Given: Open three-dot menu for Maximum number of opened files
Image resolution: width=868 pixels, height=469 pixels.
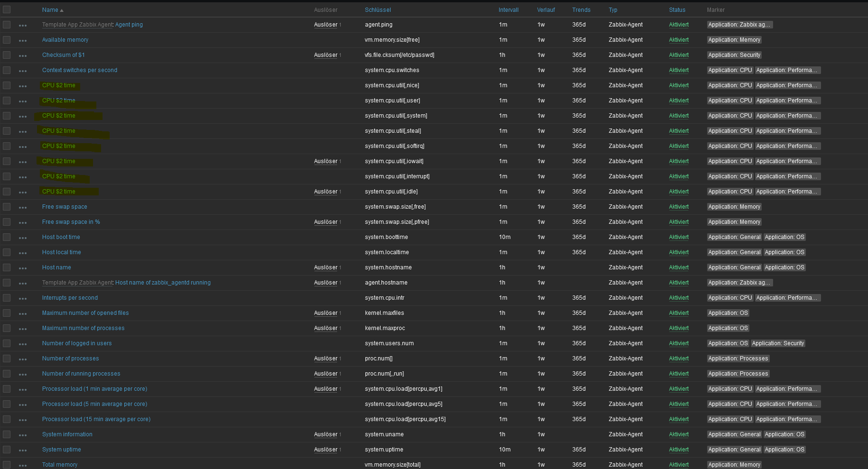Looking at the screenshot, I should (23, 313).
